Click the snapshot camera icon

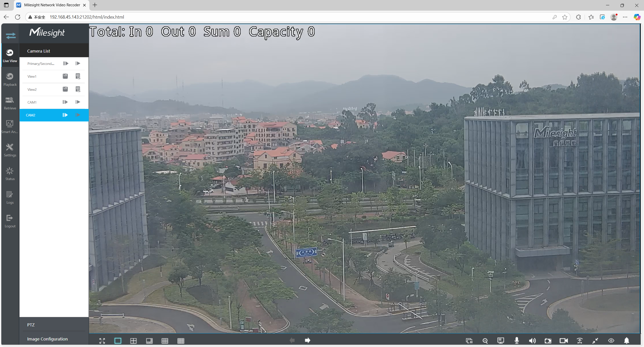click(x=548, y=340)
